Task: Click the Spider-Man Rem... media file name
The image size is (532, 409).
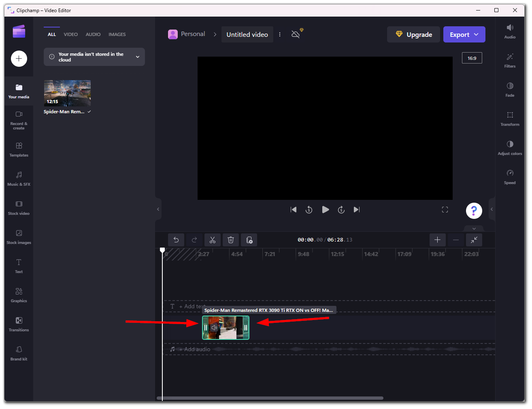Action: 64,112
